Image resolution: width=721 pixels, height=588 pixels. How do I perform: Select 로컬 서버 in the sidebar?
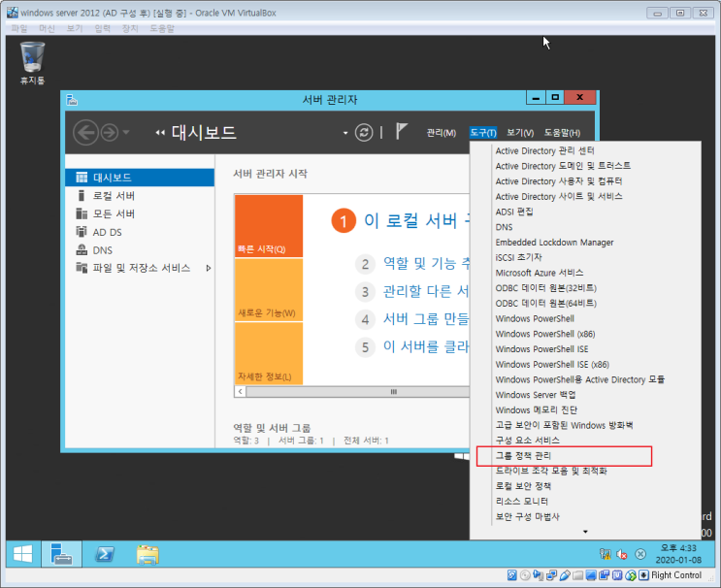(140, 196)
